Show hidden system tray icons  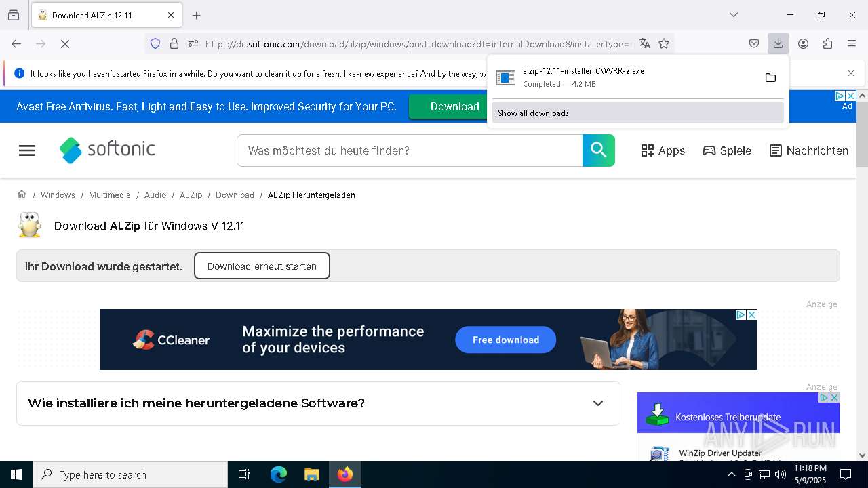point(731,474)
